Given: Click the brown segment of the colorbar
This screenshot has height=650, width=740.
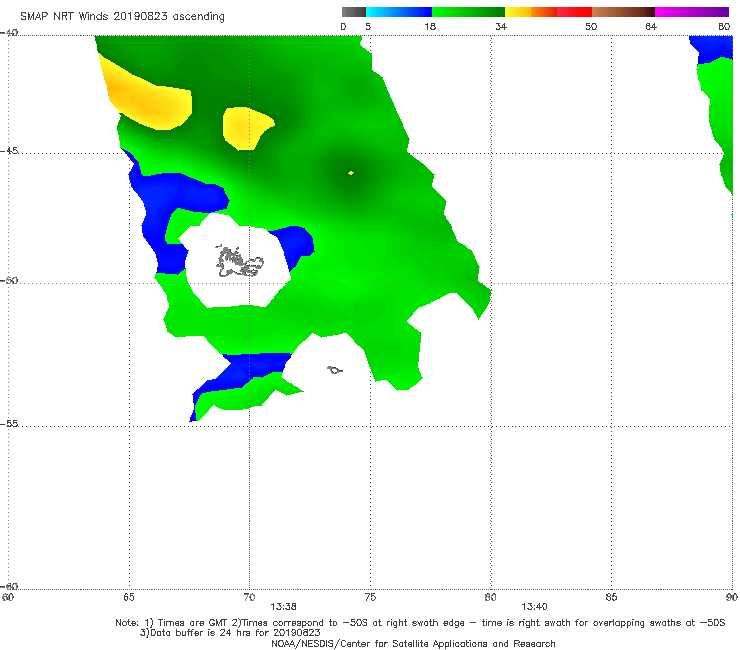Looking at the screenshot, I should click(x=623, y=12).
